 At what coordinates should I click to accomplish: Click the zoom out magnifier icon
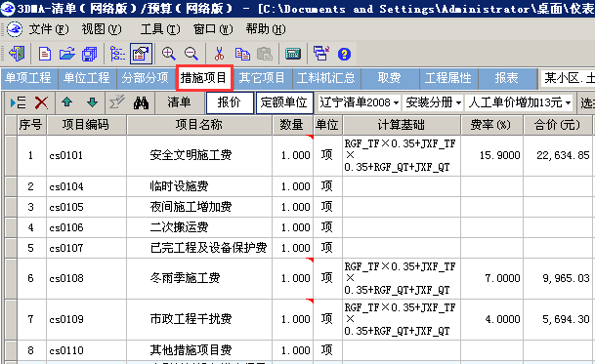pos(191,54)
